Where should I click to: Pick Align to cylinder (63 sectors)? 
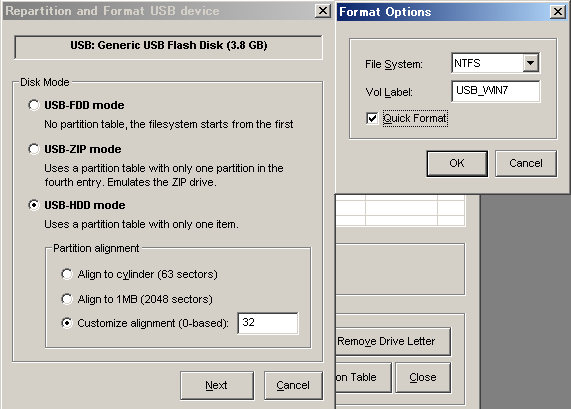pos(67,274)
